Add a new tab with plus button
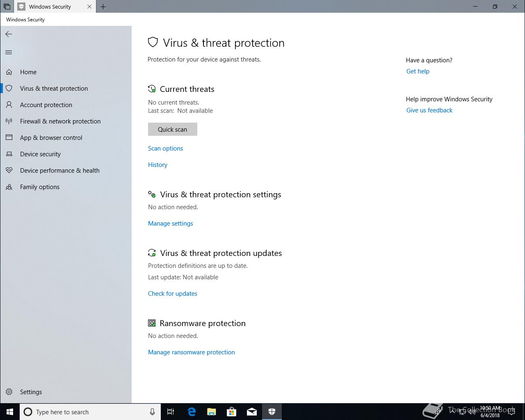The height and width of the screenshot is (420, 525). 103,7
